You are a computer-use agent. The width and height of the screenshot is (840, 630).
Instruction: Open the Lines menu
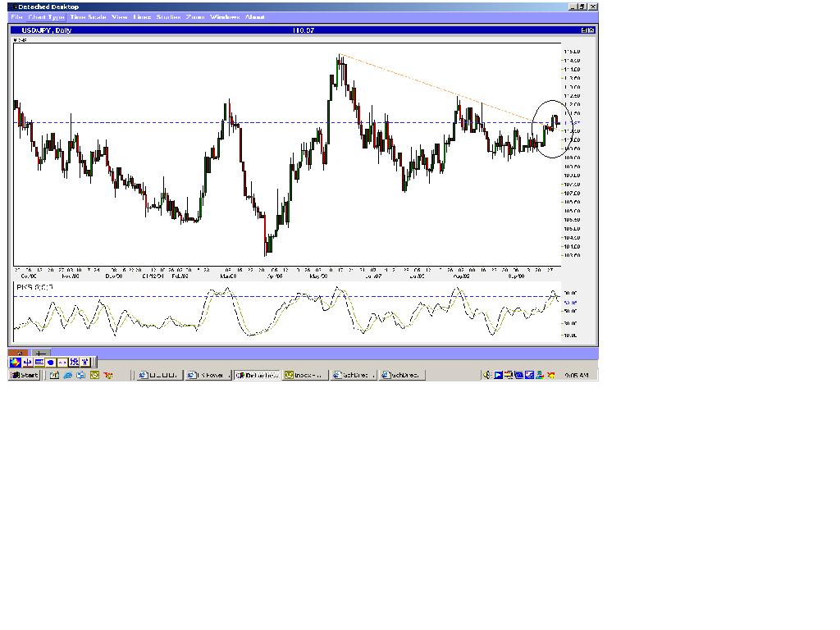coord(142,17)
